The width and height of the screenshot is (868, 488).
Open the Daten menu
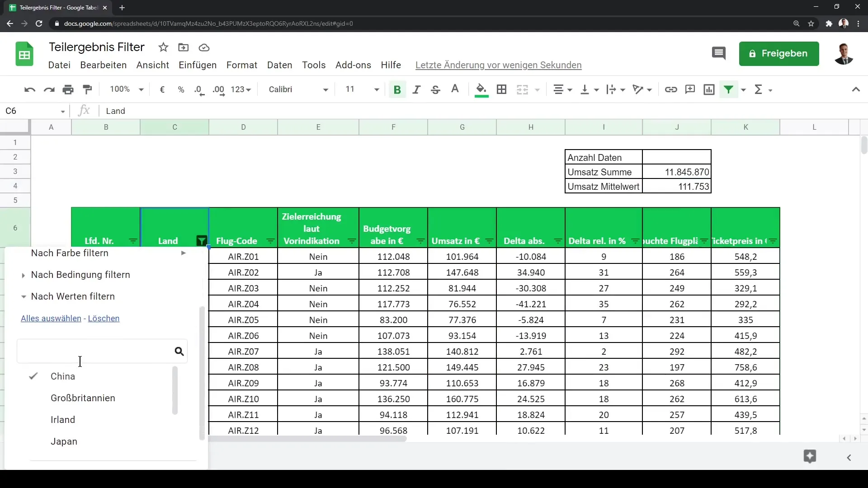(280, 65)
